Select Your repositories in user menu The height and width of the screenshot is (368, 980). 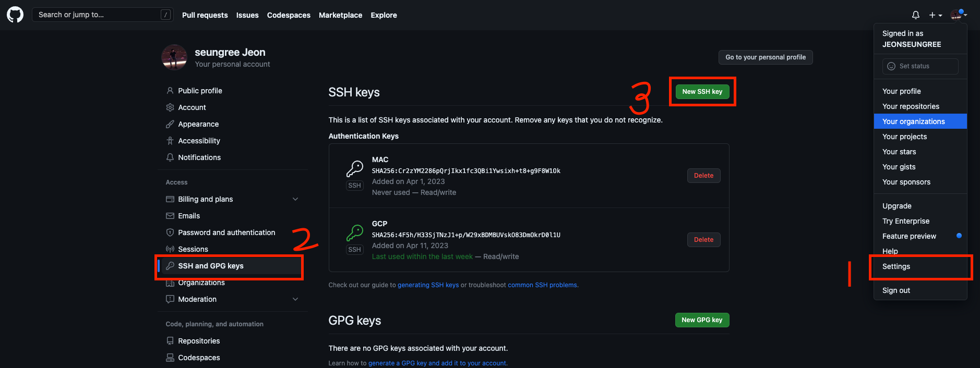[x=921, y=106]
